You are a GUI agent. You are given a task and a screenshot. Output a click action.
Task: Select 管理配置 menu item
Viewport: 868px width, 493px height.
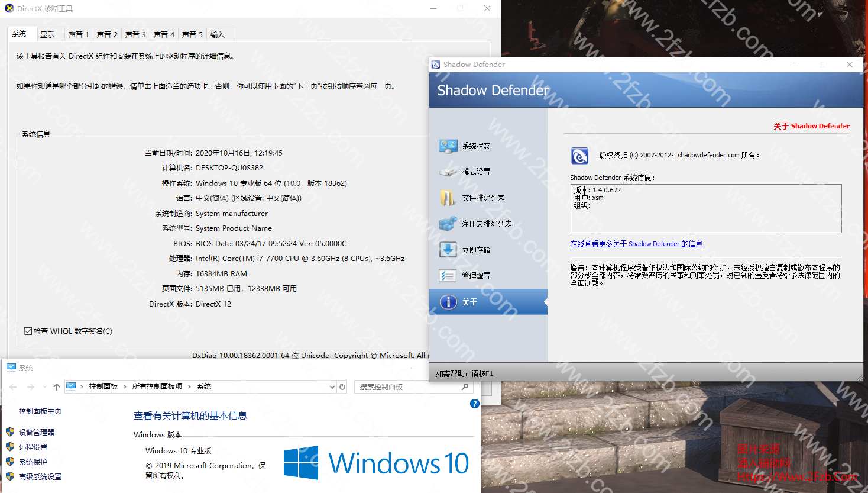[x=488, y=276]
